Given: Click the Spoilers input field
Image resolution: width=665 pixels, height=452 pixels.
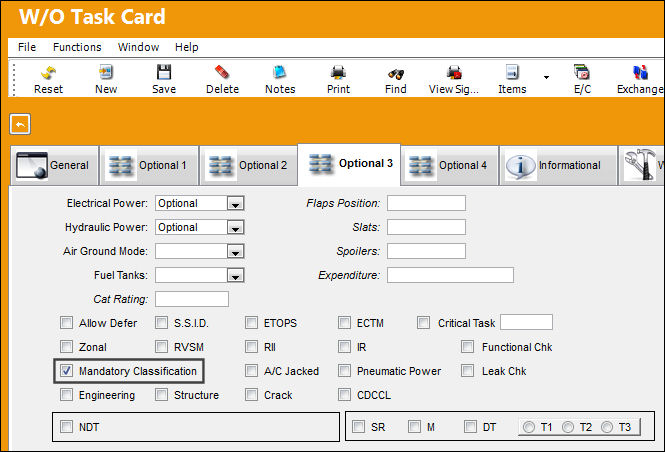Looking at the screenshot, I should click(x=426, y=251).
